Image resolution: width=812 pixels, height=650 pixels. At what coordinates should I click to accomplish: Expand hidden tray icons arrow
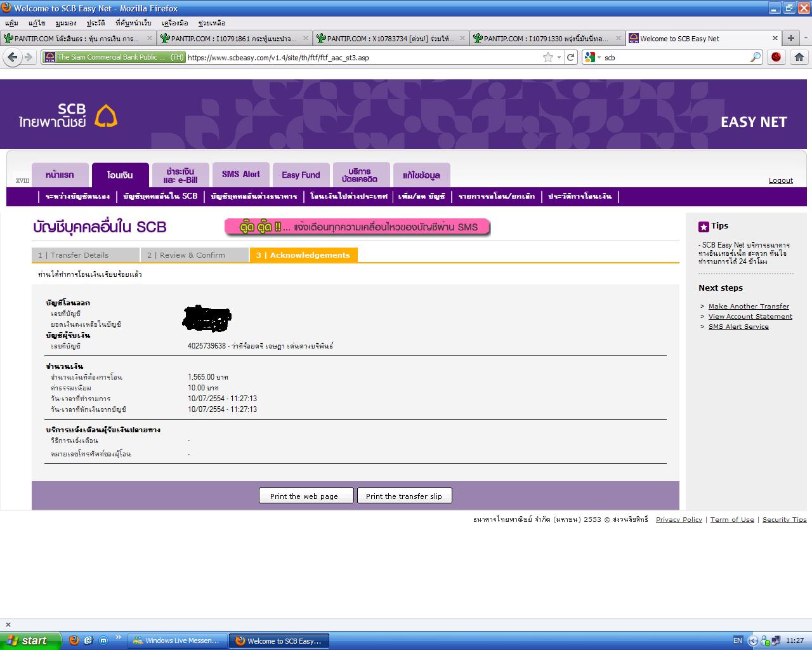(752, 640)
